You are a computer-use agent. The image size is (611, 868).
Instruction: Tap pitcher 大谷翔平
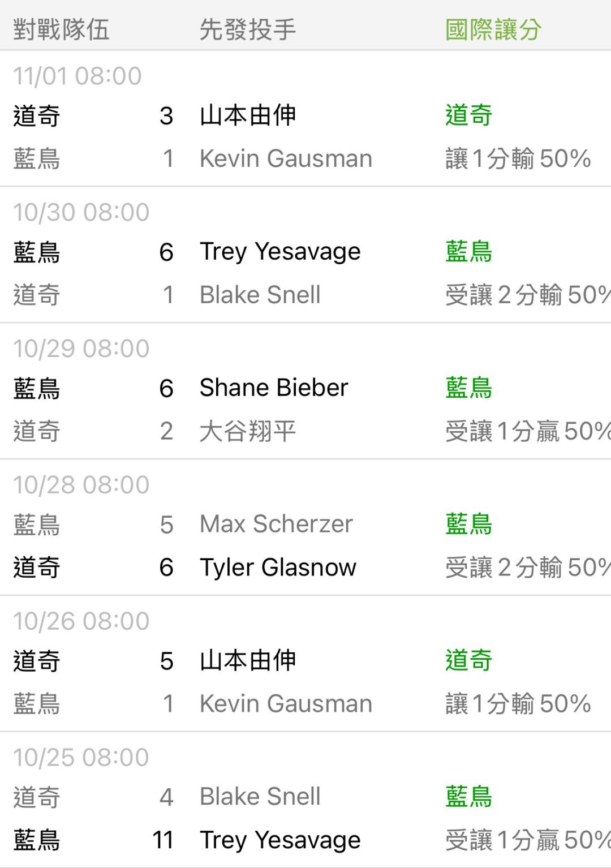pos(247,431)
